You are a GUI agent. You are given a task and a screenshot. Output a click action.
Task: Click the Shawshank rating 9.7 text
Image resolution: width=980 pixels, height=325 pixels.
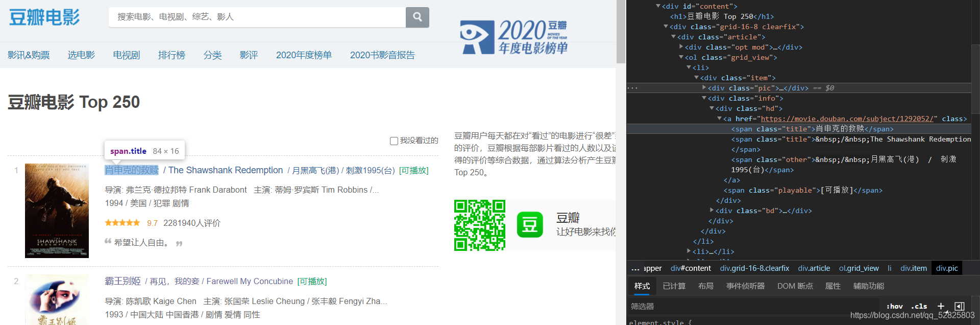click(152, 223)
